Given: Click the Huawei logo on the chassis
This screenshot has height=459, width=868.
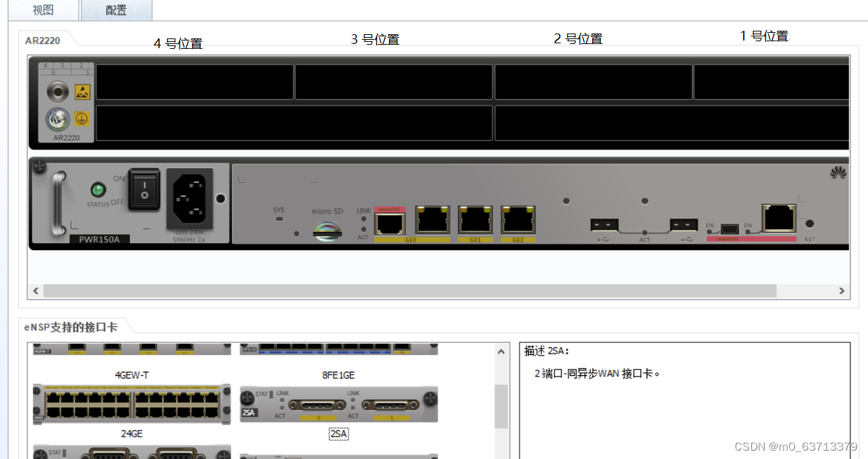Looking at the screenshot, I should coord(838,173).
